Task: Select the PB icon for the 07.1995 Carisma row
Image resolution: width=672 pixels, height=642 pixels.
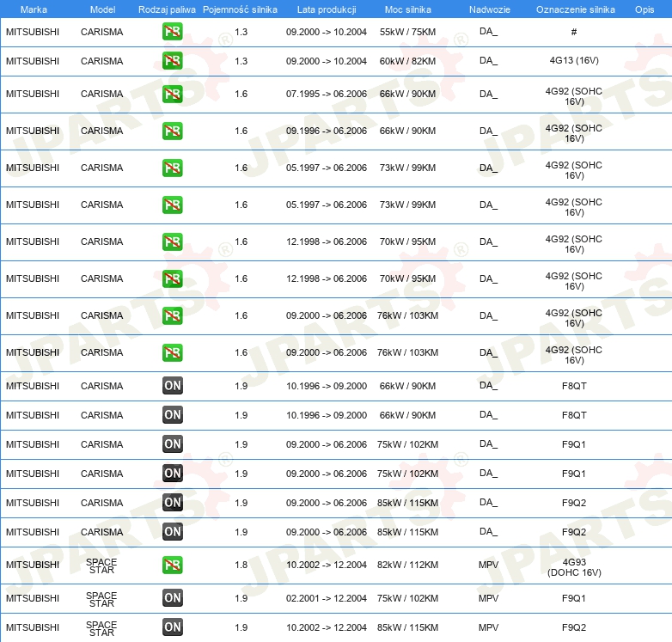Action: point(173,94)
